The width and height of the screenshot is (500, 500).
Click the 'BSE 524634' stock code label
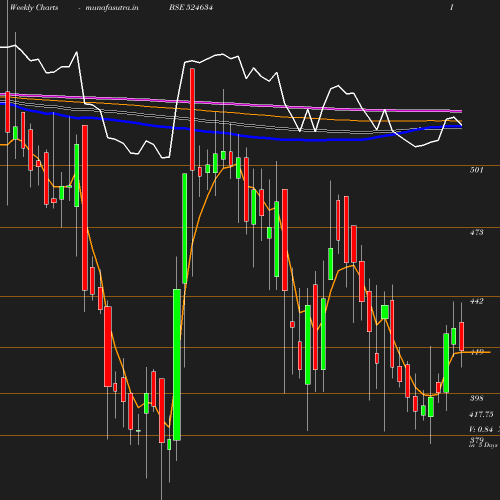pos(191,7)
